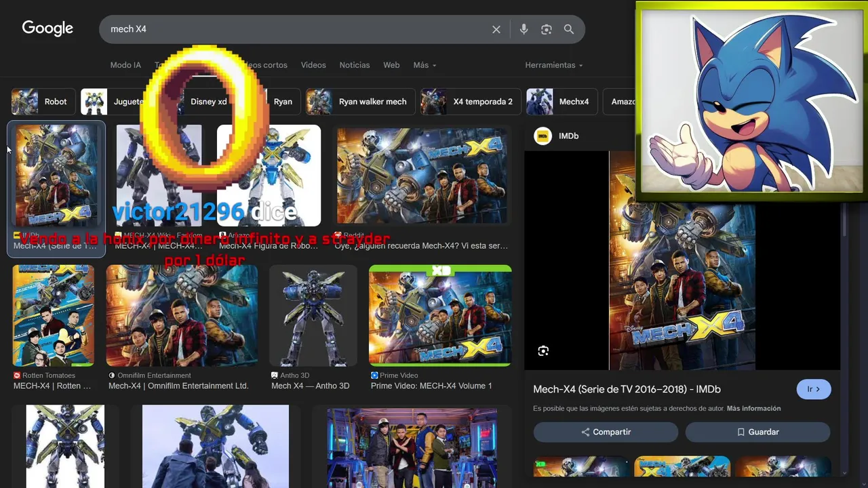This screenshot has width=868, height=488.
Task: Click the Mech X4 — Antho 3D title
Action: (x=310, y=386)
